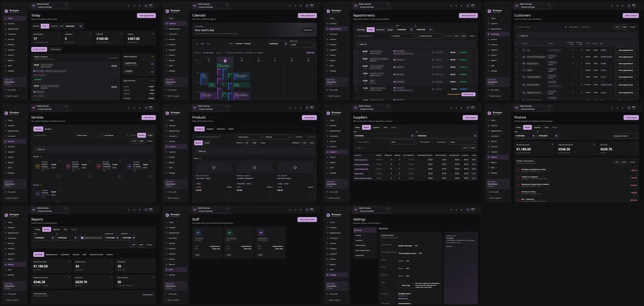The height and width of the screenshot is (306, 644).
Task: Open the Κεντρικό κατάστημα store dropdown on Today screen
Action: click(52, 7)
